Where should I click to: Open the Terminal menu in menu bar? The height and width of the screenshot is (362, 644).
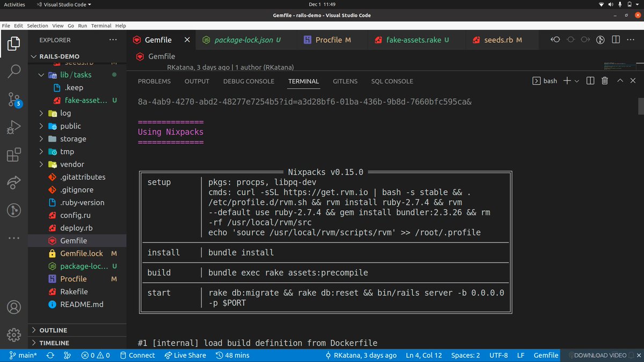(101, 26)
